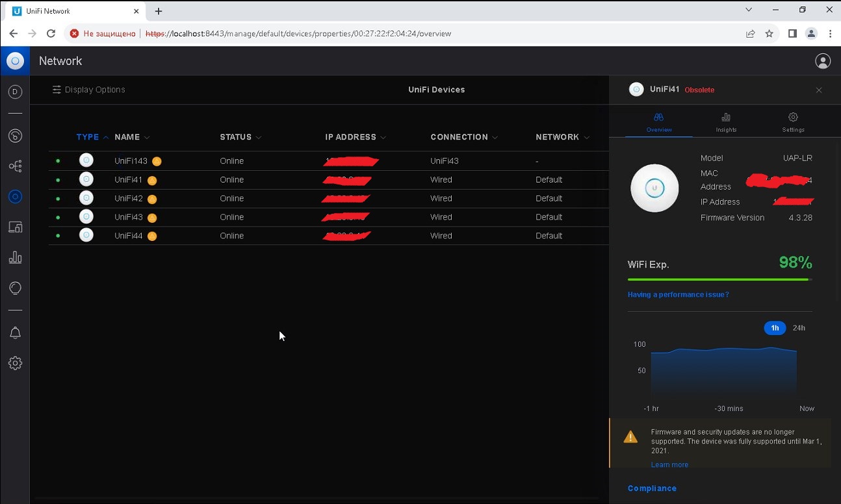Screen dimensions: 841x504
Task: Click the warning triangle icon
Action: pos(630,437)
